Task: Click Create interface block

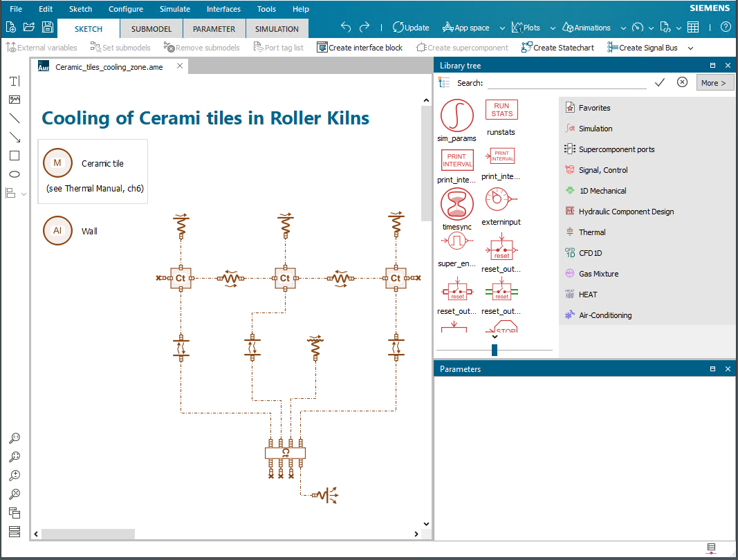Action: click(x=360, y=48)
